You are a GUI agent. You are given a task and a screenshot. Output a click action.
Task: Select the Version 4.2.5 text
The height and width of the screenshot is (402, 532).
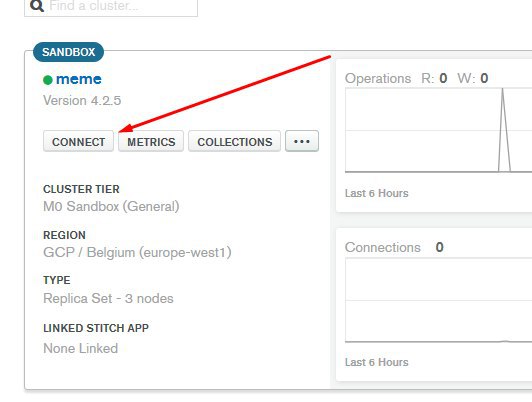(82, 100)
